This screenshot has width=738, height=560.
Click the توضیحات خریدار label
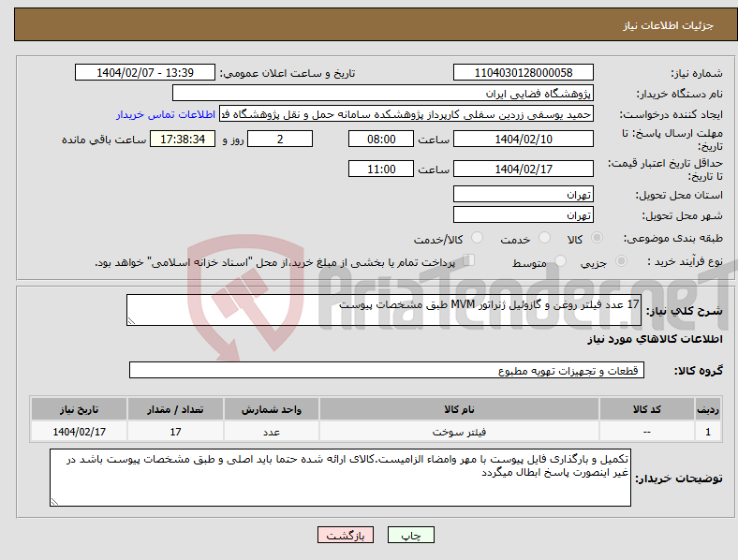679,479
